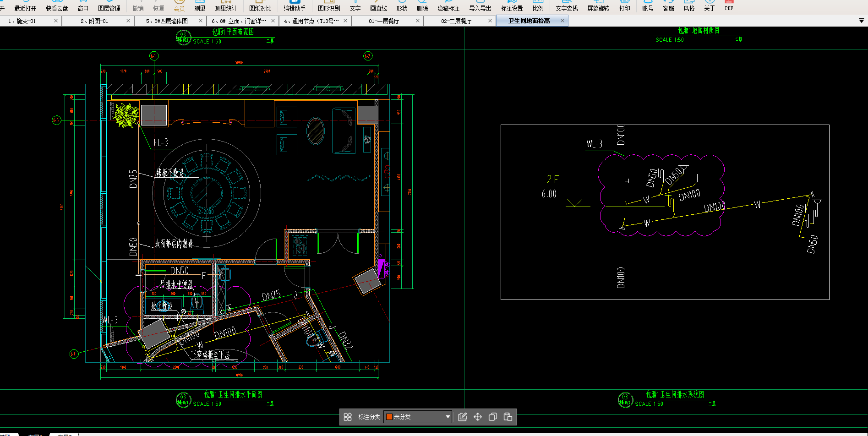
Task: Click the 包厢1卫生间排水平面图 title
Action: [x=233, y=394]
